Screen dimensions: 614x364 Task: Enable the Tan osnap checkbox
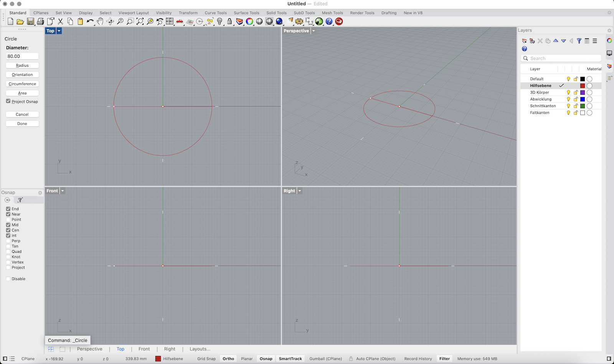point(8,246)
